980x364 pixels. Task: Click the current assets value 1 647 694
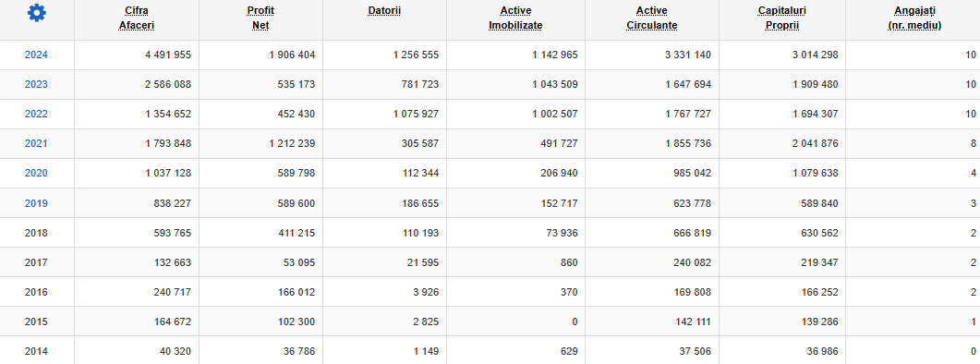[x=687, y=84]
